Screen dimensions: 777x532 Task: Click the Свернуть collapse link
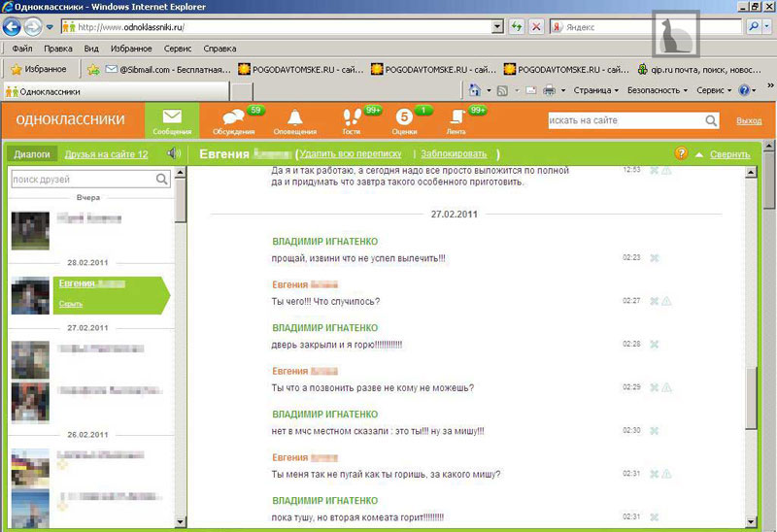click(x=730, y=154)
